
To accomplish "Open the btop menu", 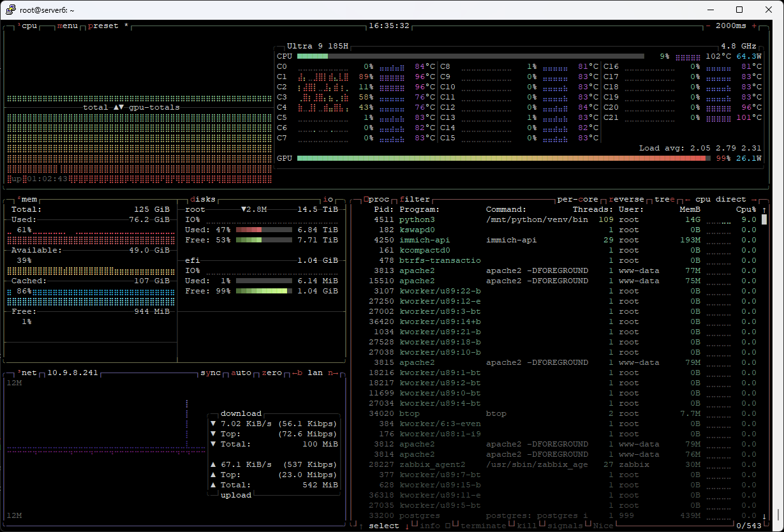I will (x=68, y=26).
